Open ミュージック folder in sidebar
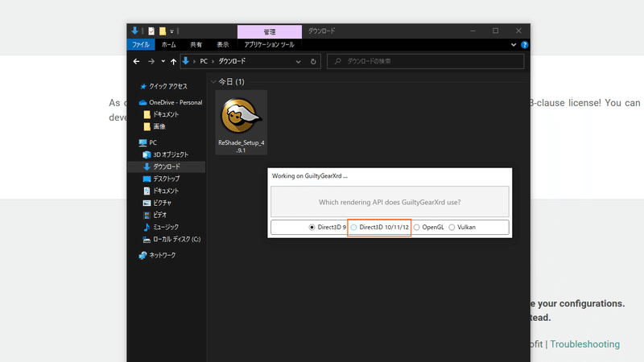 160,227
